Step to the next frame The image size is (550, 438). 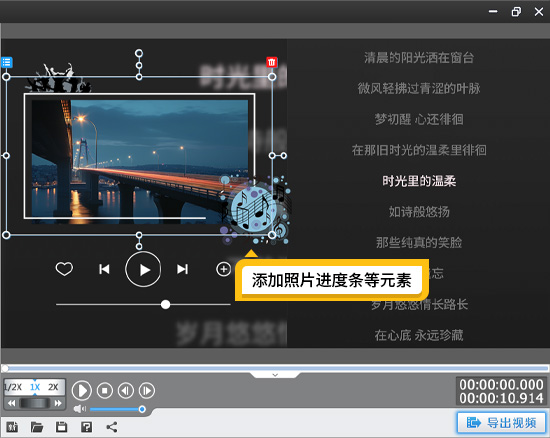(x=147, y=390)
